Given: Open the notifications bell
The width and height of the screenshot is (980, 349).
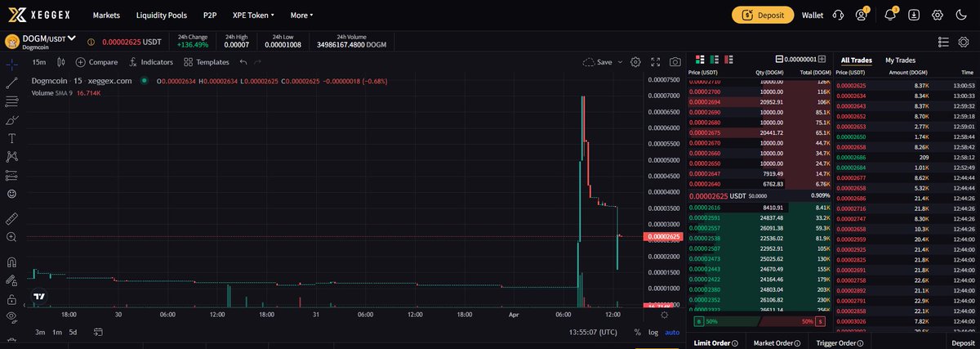Looking at the screenshot, I should pos(890,15).
